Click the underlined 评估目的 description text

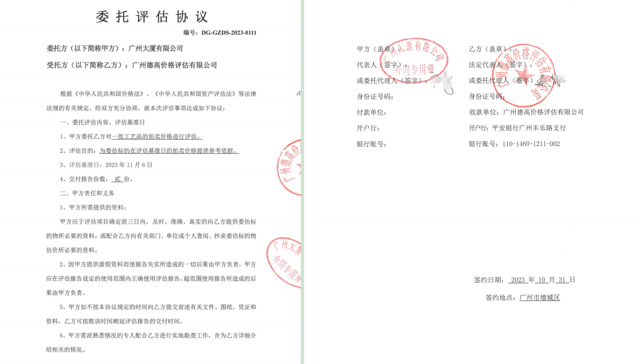click(169, 151)
